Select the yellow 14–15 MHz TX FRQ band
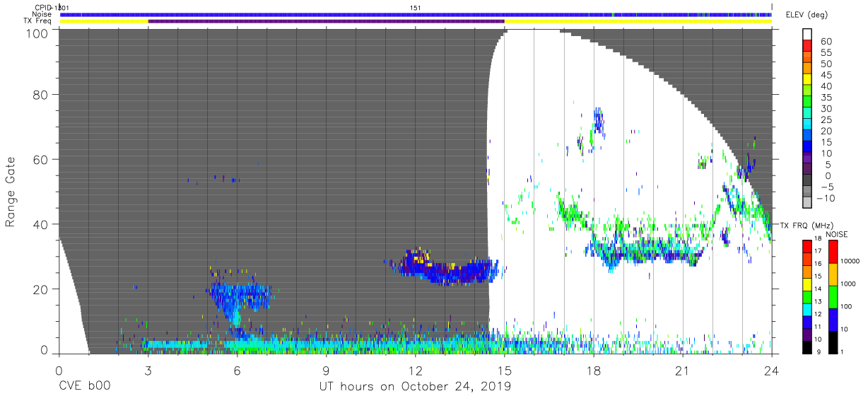 807,284
